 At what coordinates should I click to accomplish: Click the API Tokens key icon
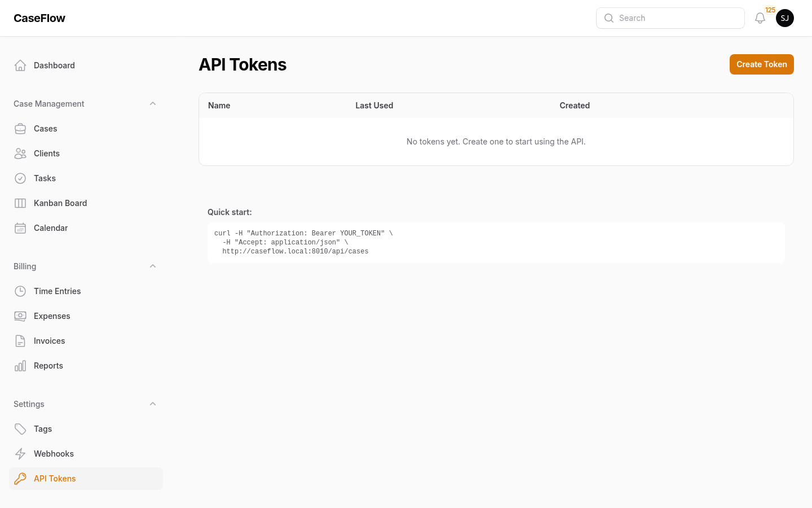click(x=20, y=479)
